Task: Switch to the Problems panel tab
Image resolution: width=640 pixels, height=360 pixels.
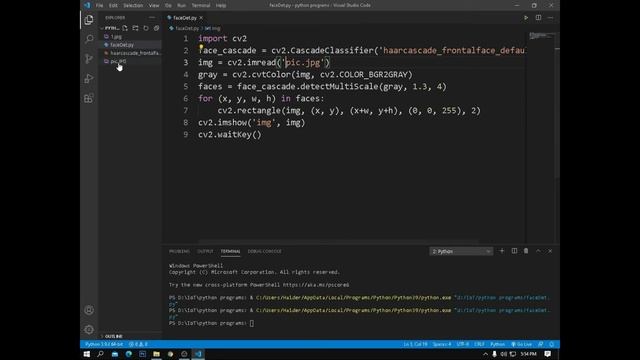Action: point(179,251)
